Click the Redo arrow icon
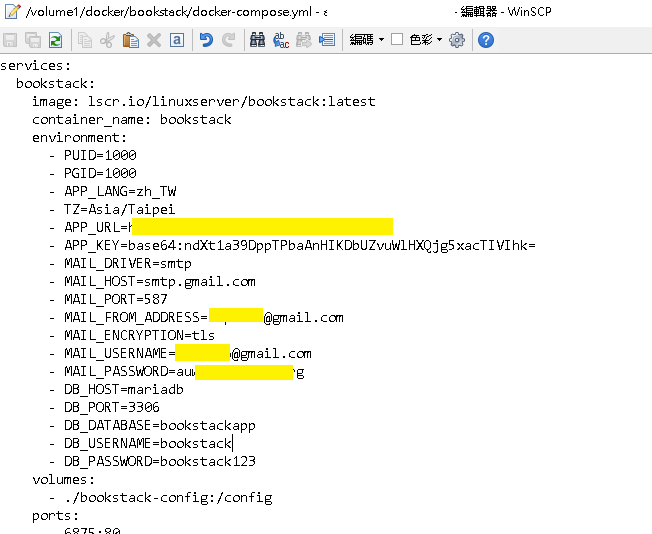This screenshot has width=652, height=534. (228, 40)
